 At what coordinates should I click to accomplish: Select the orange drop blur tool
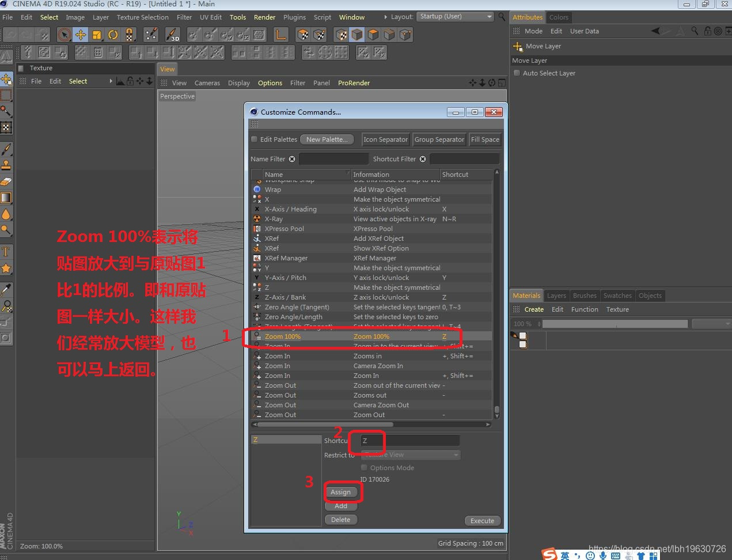click(6, 214)
